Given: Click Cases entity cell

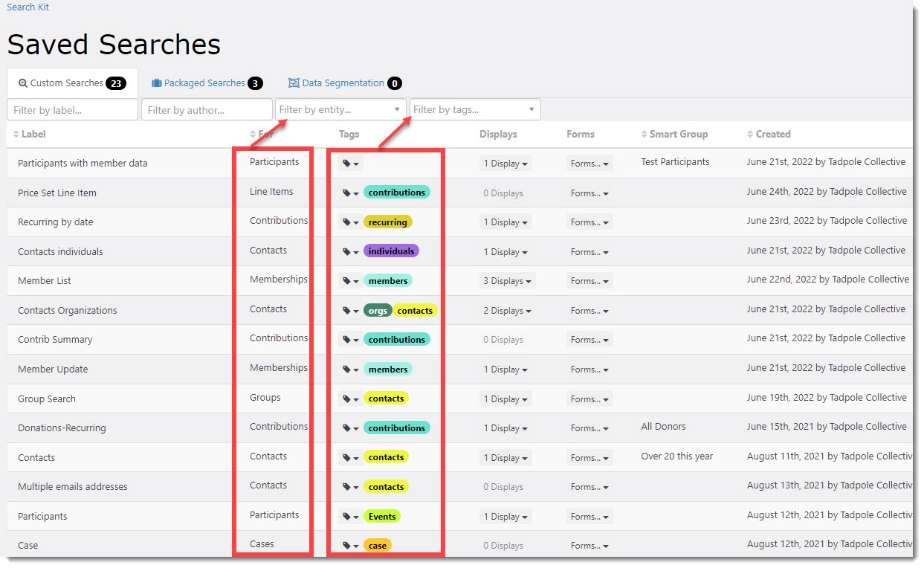Looking at the screenshot, I should click(x=262, y=544).
